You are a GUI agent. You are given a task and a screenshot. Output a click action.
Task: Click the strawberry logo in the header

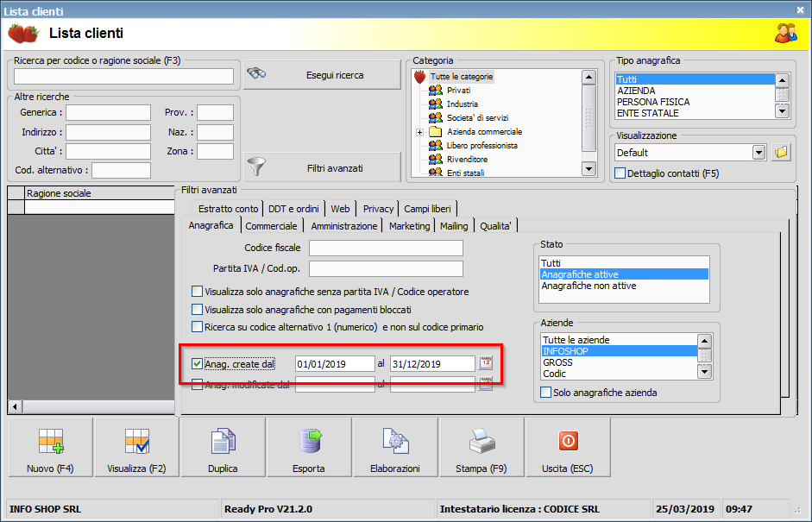click(23, 34)
